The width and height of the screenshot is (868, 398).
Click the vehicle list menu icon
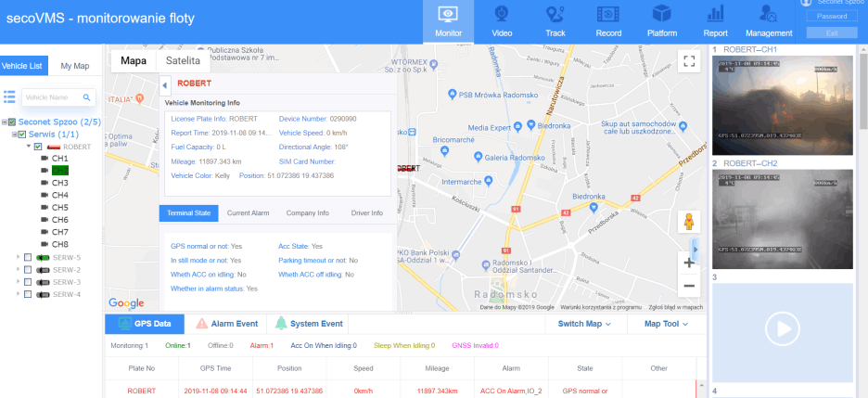(9, 96)
